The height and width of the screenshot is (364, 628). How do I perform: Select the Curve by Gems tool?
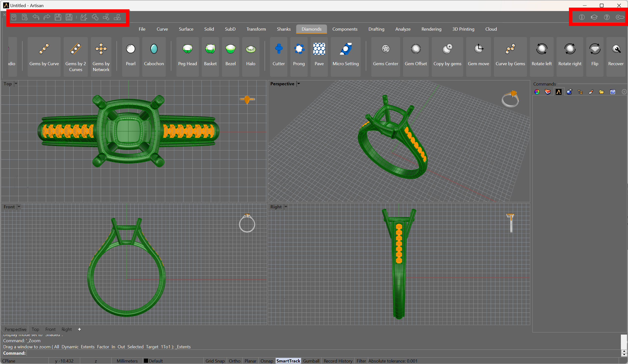[510, 57]
